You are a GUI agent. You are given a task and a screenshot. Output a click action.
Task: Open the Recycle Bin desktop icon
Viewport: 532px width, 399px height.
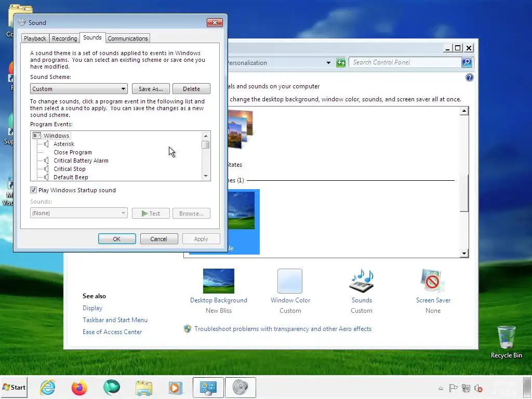pyautogui.click(x=506, y=342)
